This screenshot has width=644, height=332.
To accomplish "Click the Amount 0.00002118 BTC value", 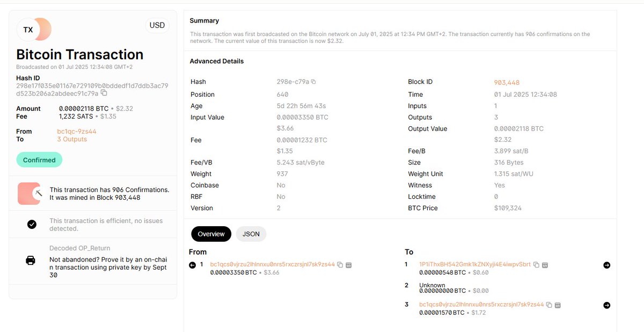I will [x=84, y=109].
